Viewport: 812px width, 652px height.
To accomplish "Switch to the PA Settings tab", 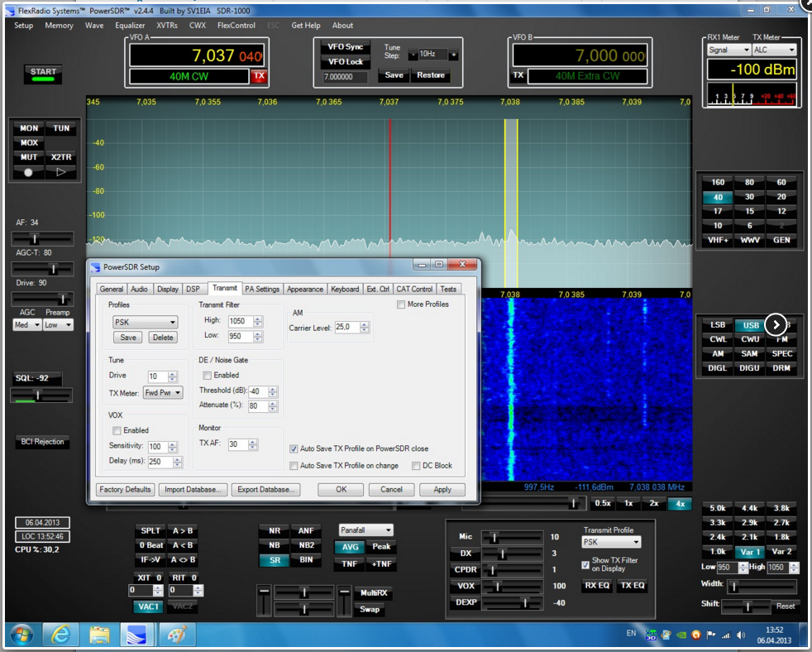I will coord(262,289).
